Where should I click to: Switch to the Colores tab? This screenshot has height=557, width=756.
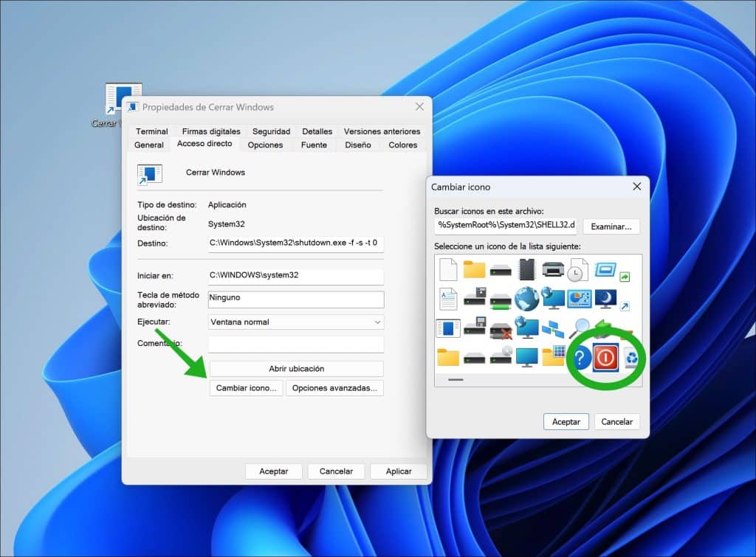point(402,145)
